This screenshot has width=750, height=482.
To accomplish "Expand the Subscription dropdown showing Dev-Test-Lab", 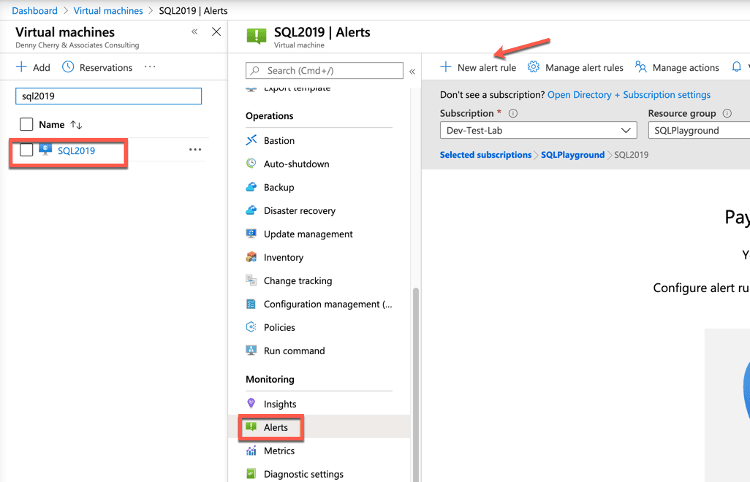I will [537, 131].
